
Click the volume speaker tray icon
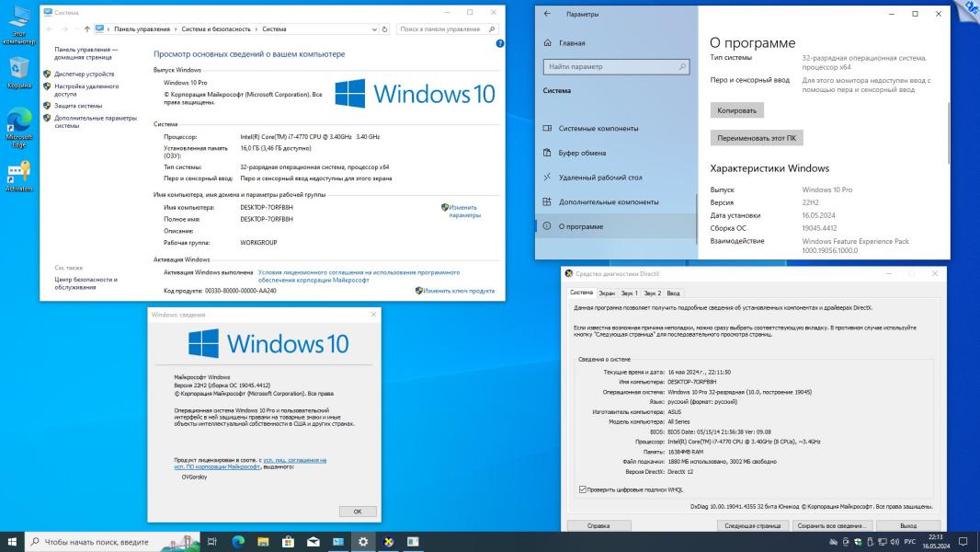pos(895,542)
